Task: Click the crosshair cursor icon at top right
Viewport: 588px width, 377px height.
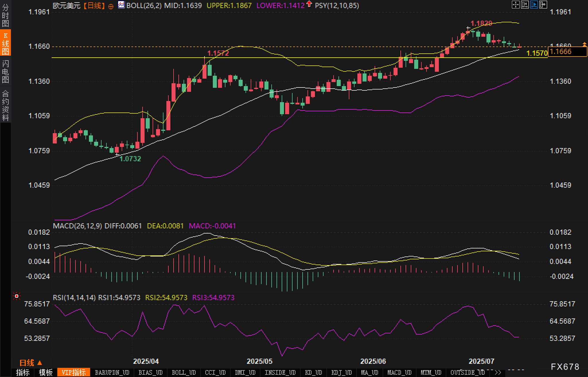Action: pyautogui.click(x=515, y=5)
